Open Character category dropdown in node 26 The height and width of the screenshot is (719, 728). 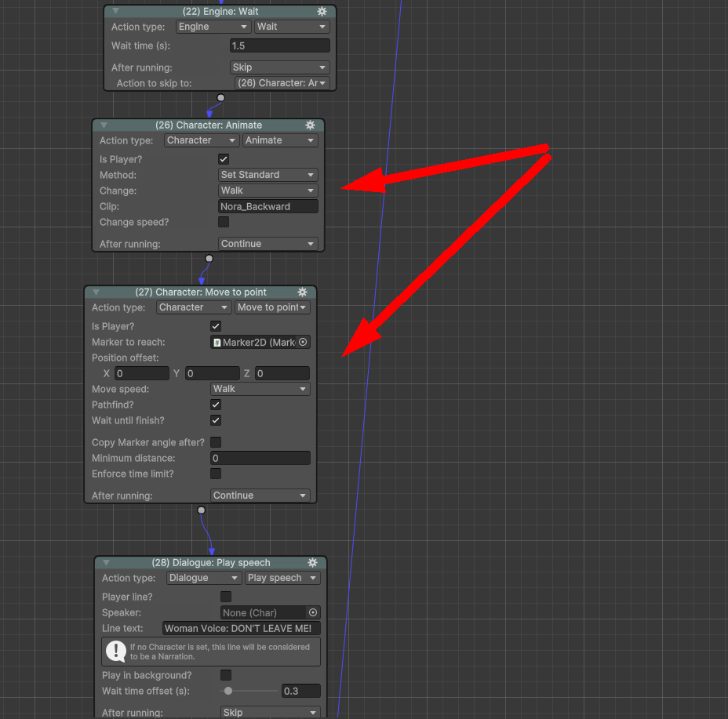[x=202, y=140]
